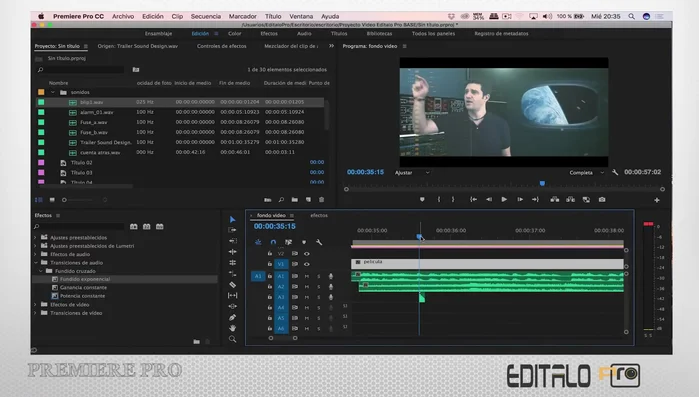The height and width of the screenshot is (397, 699).
Task: Click the Extract button
Action: 570,200
